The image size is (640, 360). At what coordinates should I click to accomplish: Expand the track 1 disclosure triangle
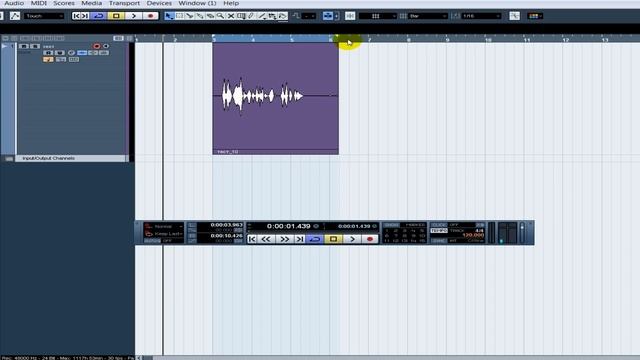[x=4, y=46]
